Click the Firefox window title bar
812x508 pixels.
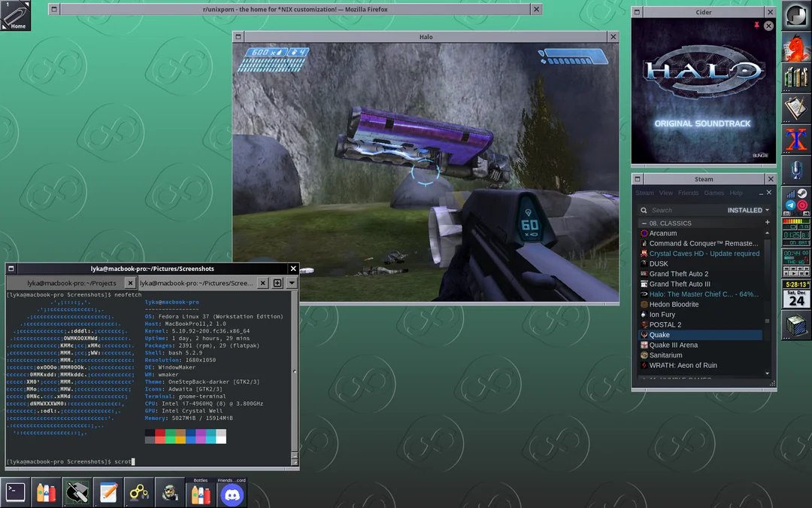click(x=295, y=9)
